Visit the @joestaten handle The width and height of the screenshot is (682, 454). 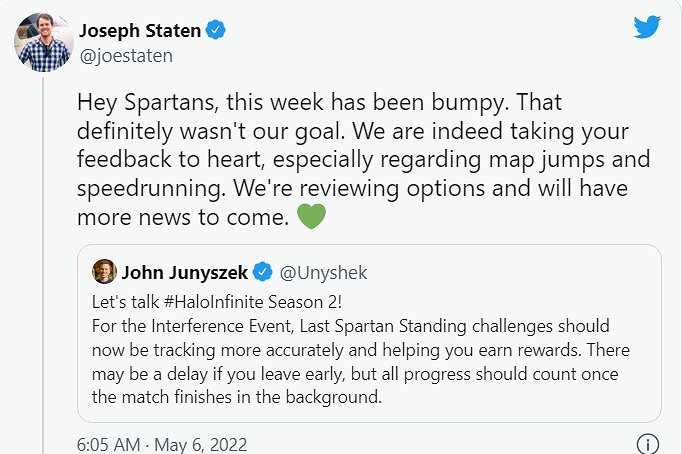click(125, 56)
